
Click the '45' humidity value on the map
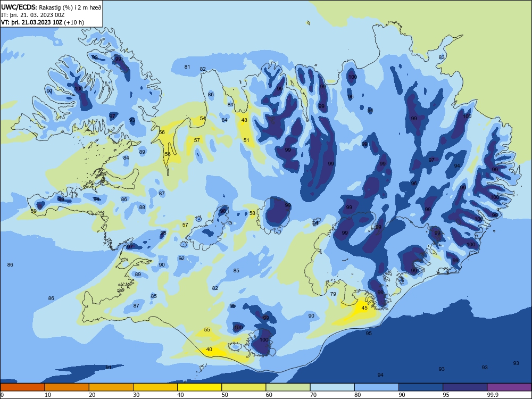tap(364, 307)
